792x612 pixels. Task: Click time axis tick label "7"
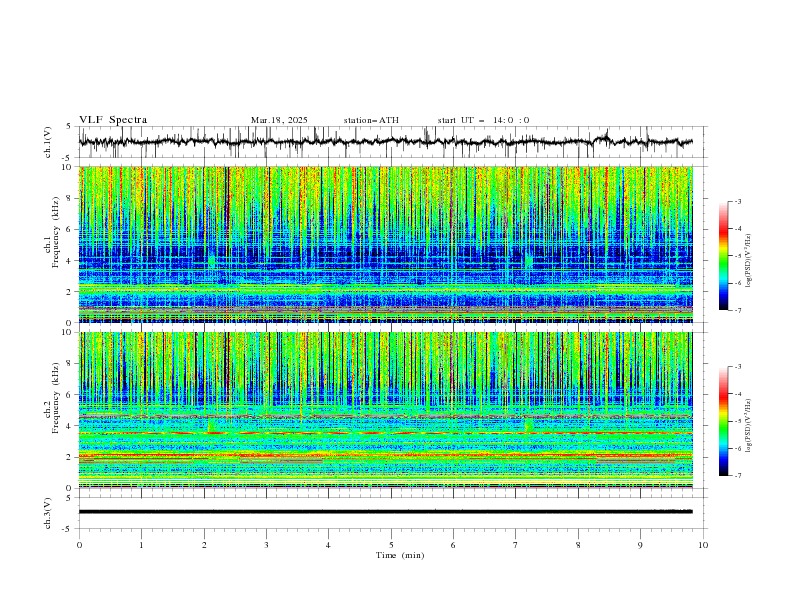[x=516, y=545]
